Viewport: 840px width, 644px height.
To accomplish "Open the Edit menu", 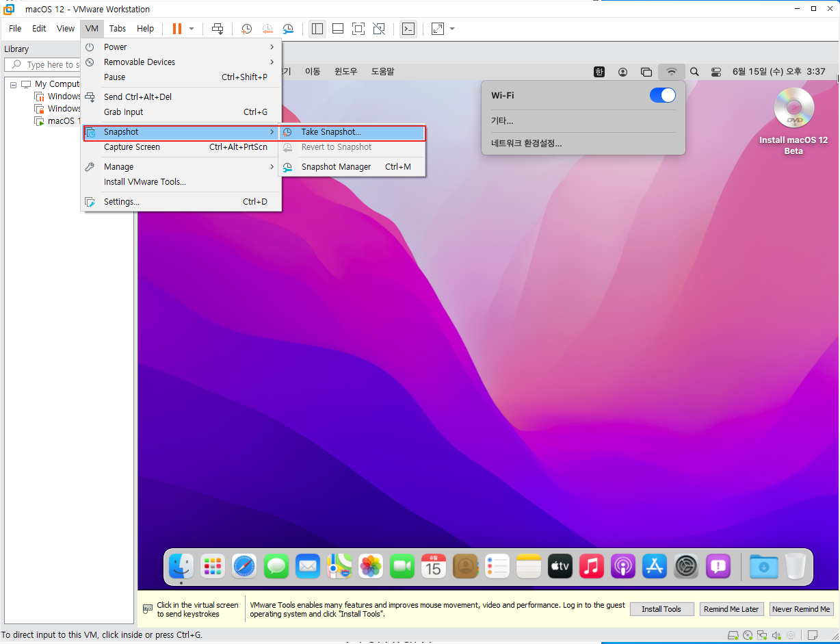I will click(39, 29).
